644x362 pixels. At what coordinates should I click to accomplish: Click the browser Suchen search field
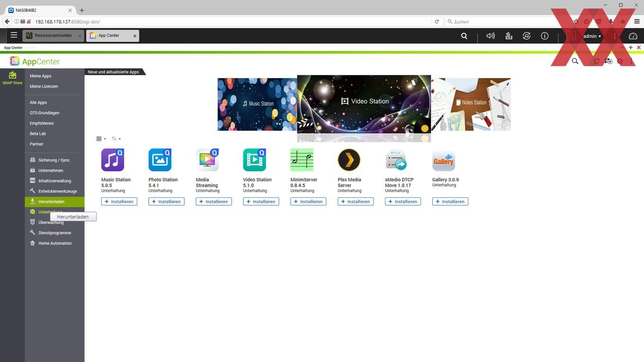click(507, 21)
